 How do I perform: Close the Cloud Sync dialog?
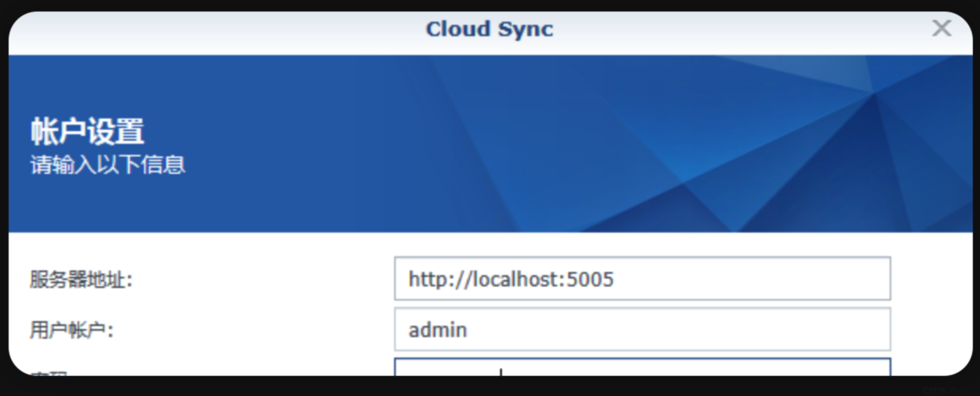click(941, 28)
